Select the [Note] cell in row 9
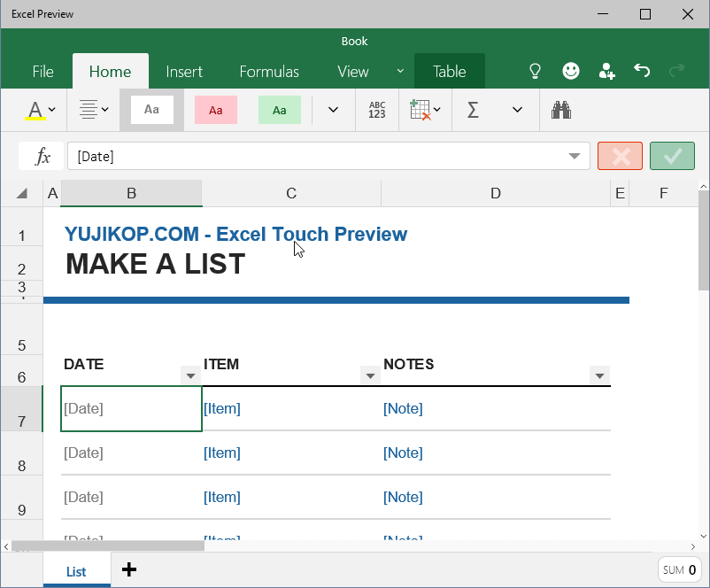The height and width of the screenshot is (588, 710). (496, 497)
